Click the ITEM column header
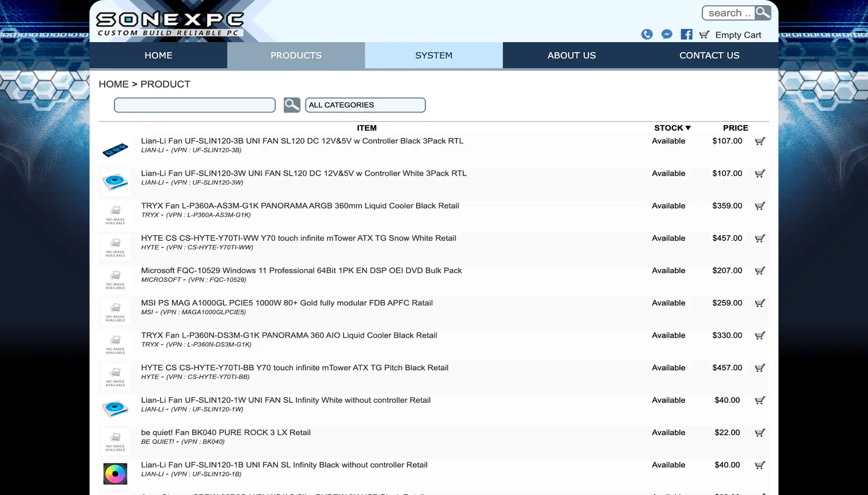868x495 pixels. click(367, 128)
